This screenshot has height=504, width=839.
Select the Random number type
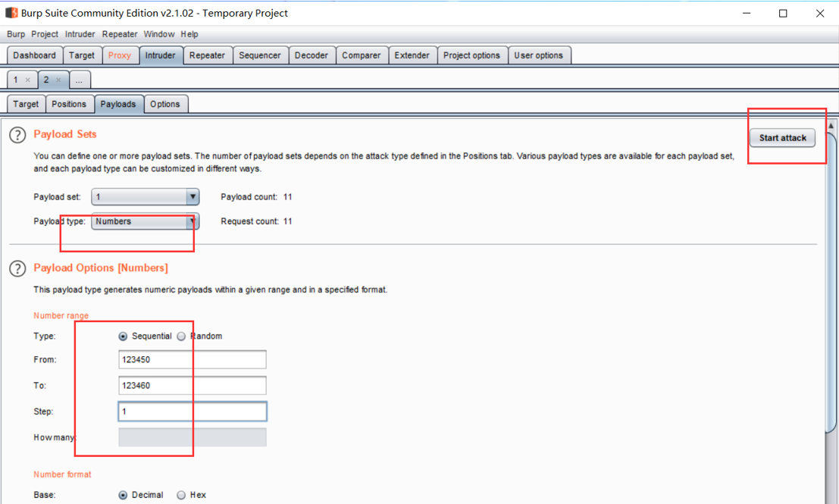point(181,337)
